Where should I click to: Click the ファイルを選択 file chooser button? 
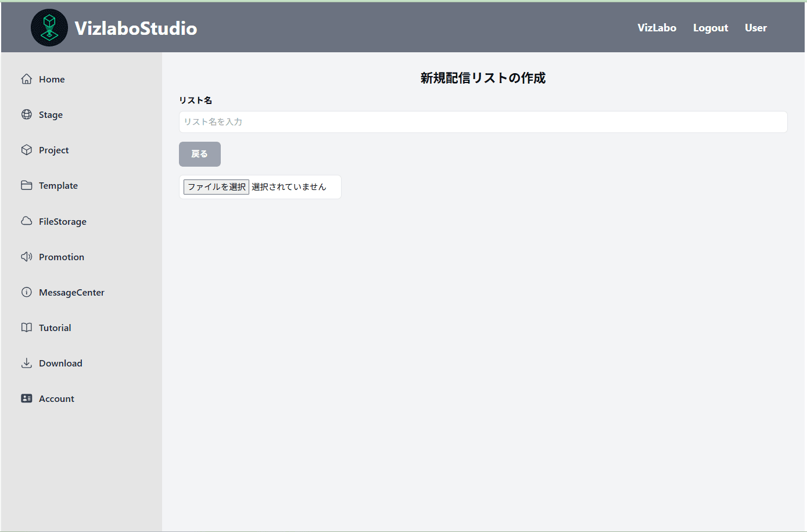tap(216, 187)
